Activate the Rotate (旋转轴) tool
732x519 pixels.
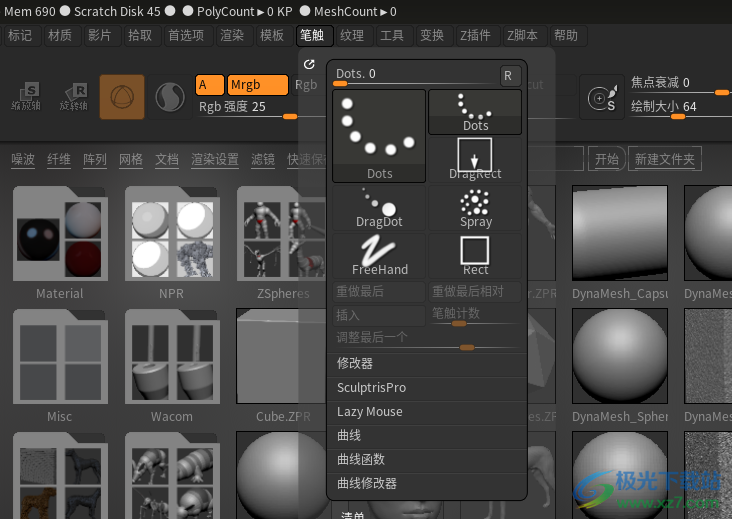(74, 97)
